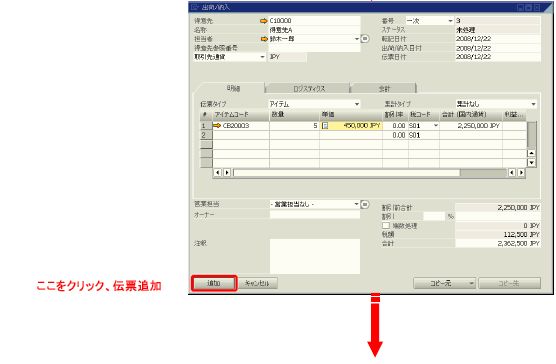Click the grid's vertical scroll down arrow
Image resolution: width=556 pixels, height=364 pixels.
[531, 163]
